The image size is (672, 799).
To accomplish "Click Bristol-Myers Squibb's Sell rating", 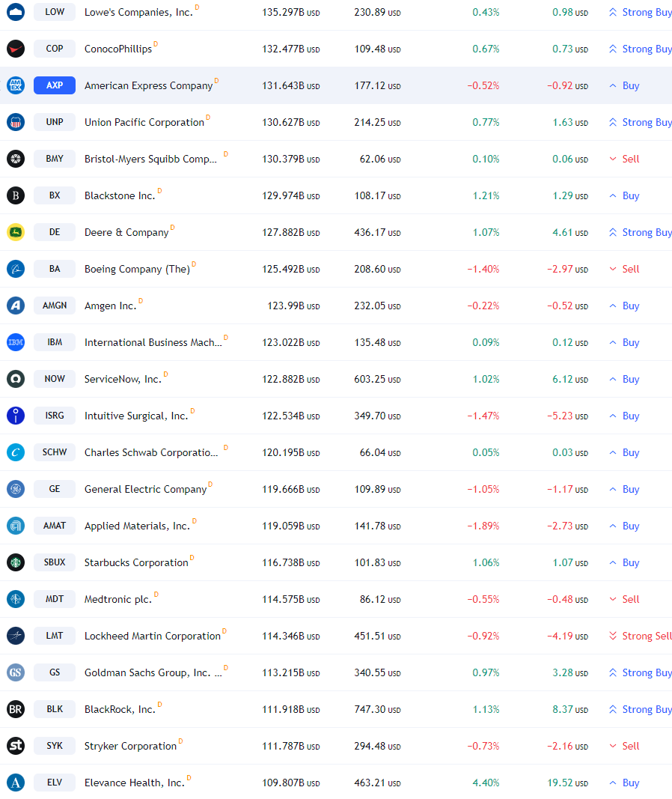I will click(x=624, y=159).
